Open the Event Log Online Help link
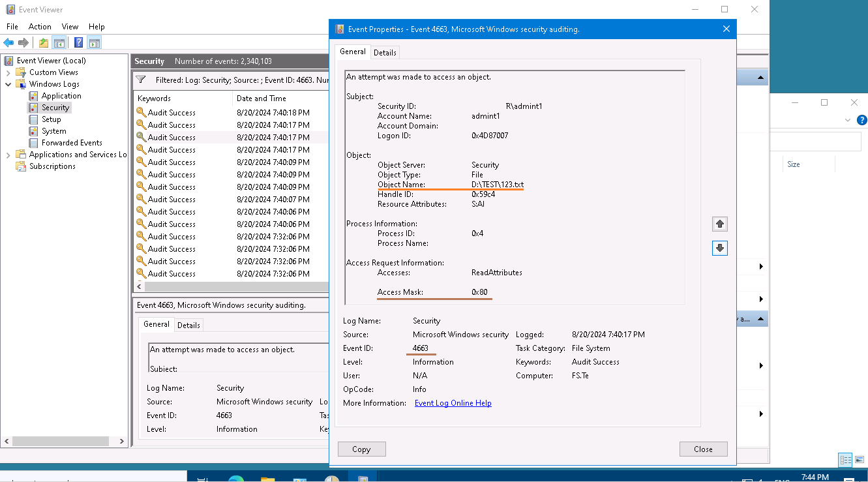Image resolution: width=868 pixels, height=482 pixels. point(453,403)
